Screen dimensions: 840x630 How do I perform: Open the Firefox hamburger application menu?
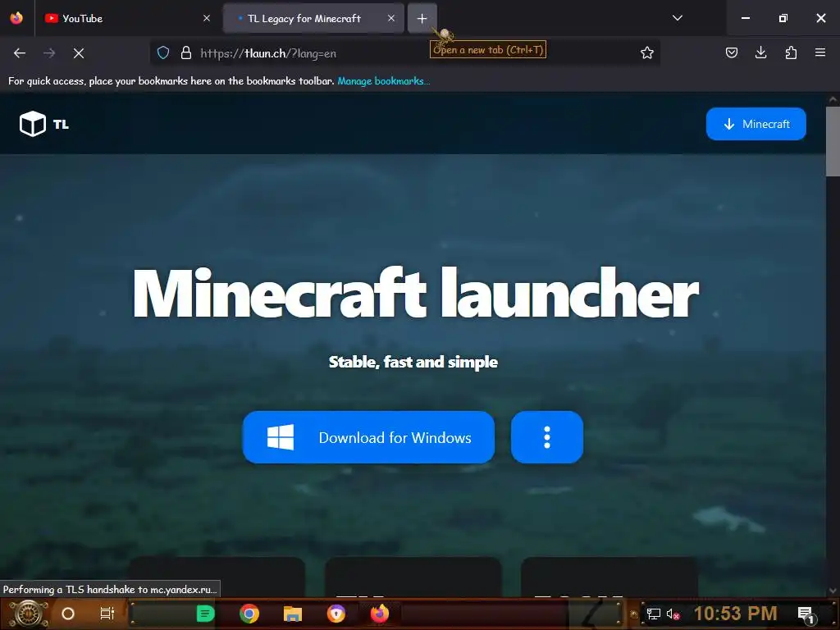pyautogui.click(x=820, y=52)
